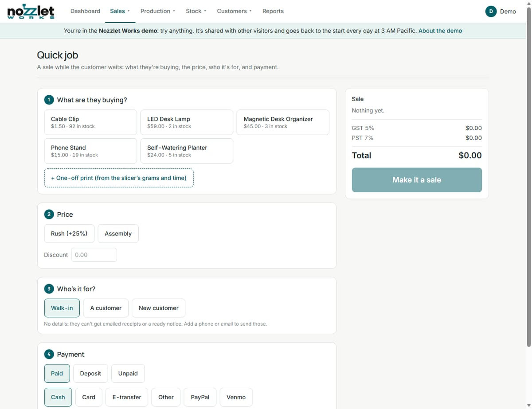The width and height of the screenshot is (532, 409).
Task: Click the PST 7% line
Action: click(417, 138)
